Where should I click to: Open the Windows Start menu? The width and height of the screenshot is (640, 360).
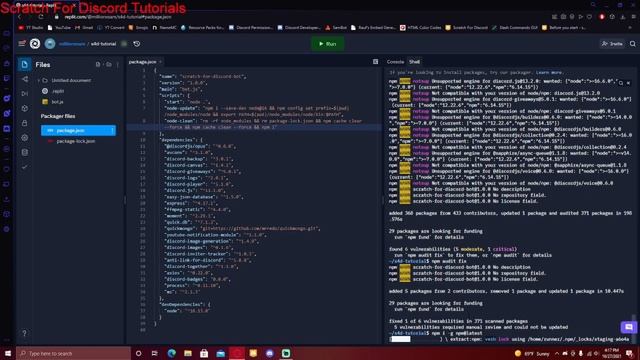(x=7, y=353)
